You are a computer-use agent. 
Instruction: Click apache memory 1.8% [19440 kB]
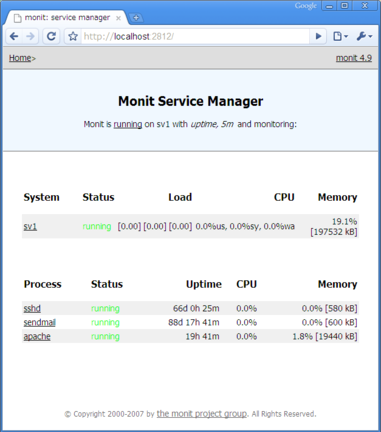325,336
